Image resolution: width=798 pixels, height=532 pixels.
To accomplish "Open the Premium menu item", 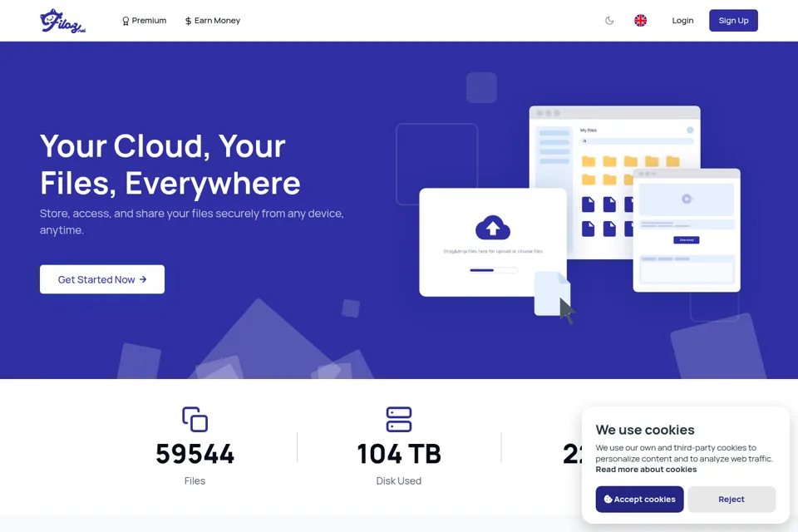I will point(144,21).
